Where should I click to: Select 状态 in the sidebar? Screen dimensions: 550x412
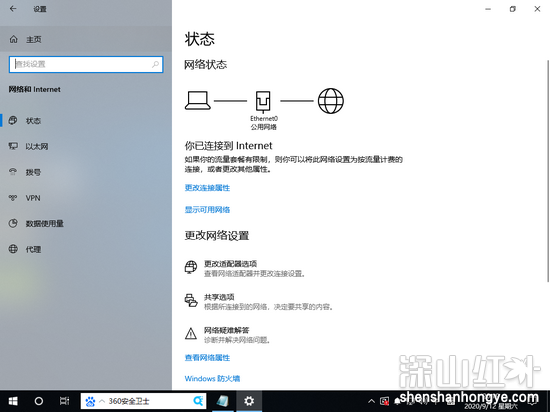point(86,121)
